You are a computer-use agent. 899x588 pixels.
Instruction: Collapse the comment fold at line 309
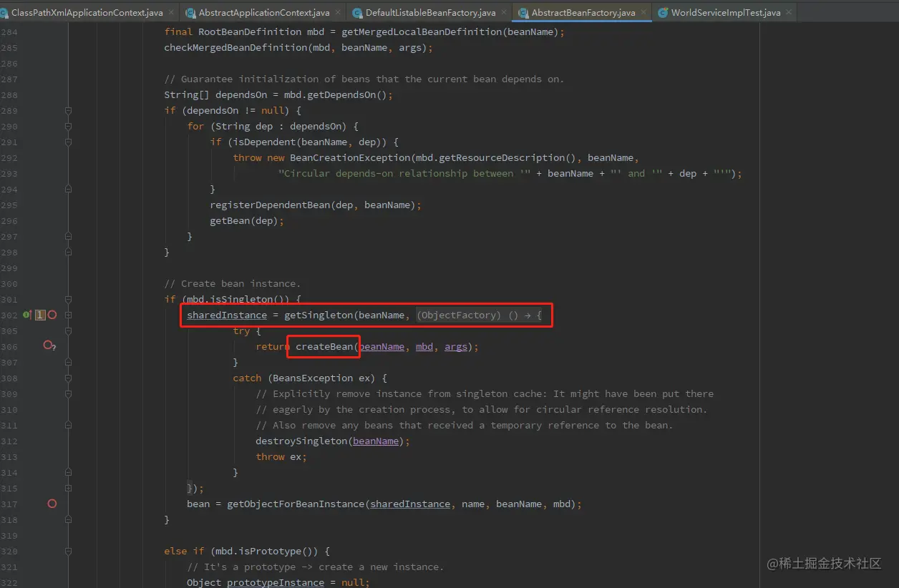point(68,393)
